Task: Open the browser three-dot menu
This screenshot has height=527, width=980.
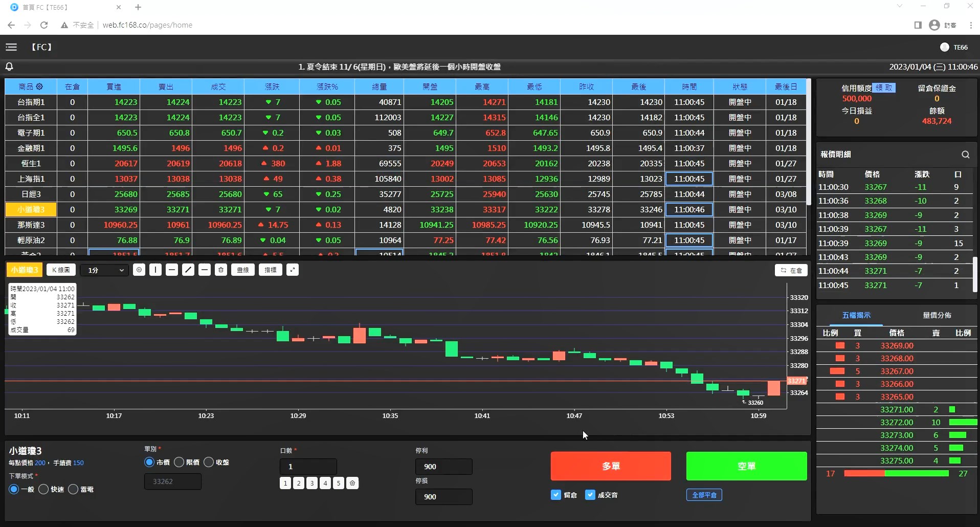Action: [x=971, y=25]
